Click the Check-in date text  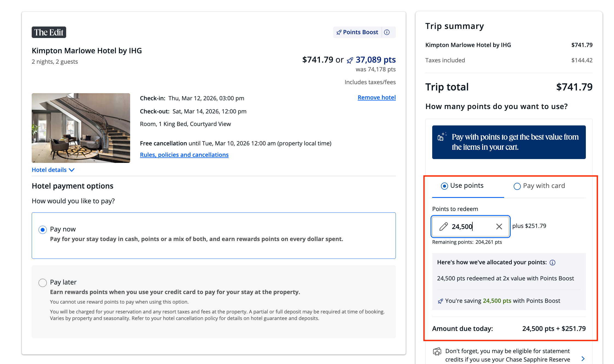point(192,98)
